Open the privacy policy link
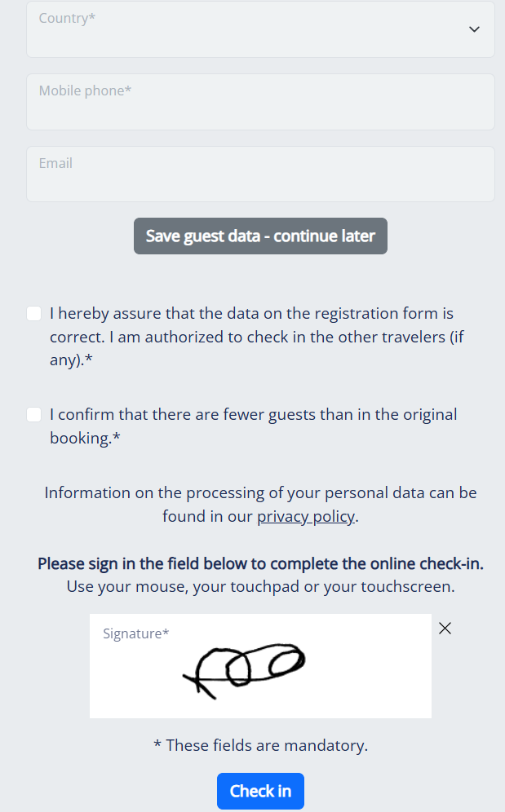Image resolution: width=505 pixels, height=812 pixels. [x=306, y=516]
